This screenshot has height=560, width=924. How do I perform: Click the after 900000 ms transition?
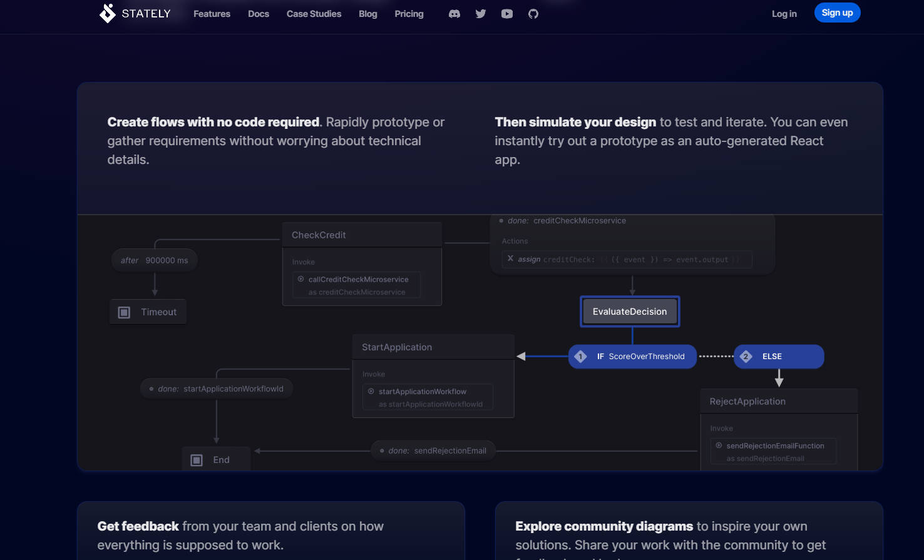tap(155, 260)
